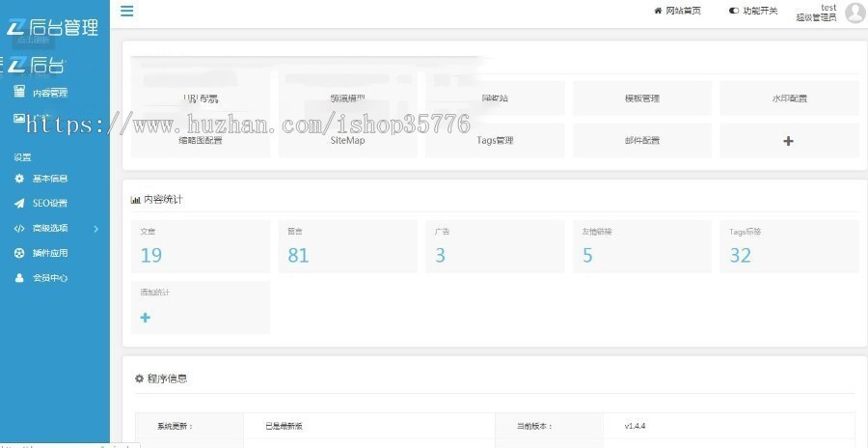
Task: Open 会员中心 in the sidebar
Action: coord(41,278)
